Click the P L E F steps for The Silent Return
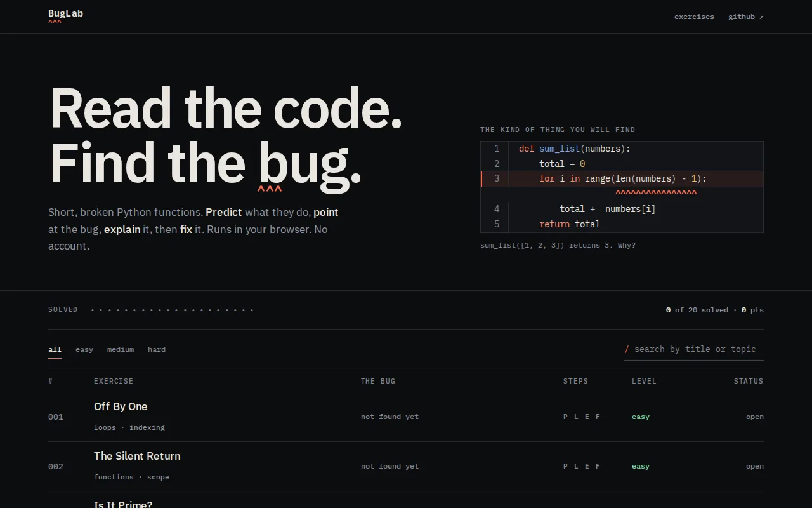This screenshot has height=508, width=812. pyautogui.click(x=582, y=467)
